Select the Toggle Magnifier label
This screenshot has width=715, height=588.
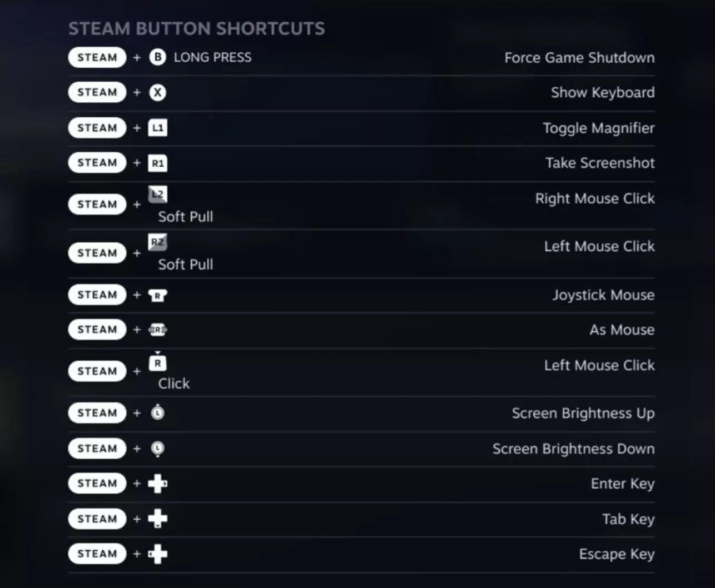click(598, 128)
